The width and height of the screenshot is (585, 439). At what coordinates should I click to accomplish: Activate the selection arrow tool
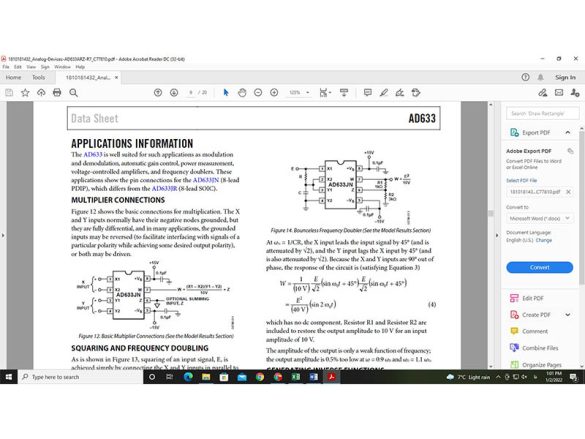coord(226,92)
